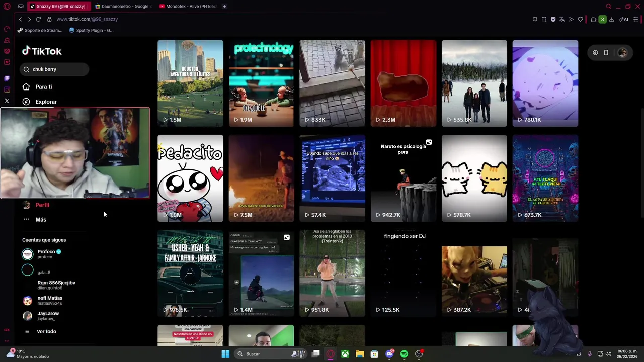Screen dimensions: 644x362
Task: Open the pedacito cartoon video
Action: pos(190,178)
